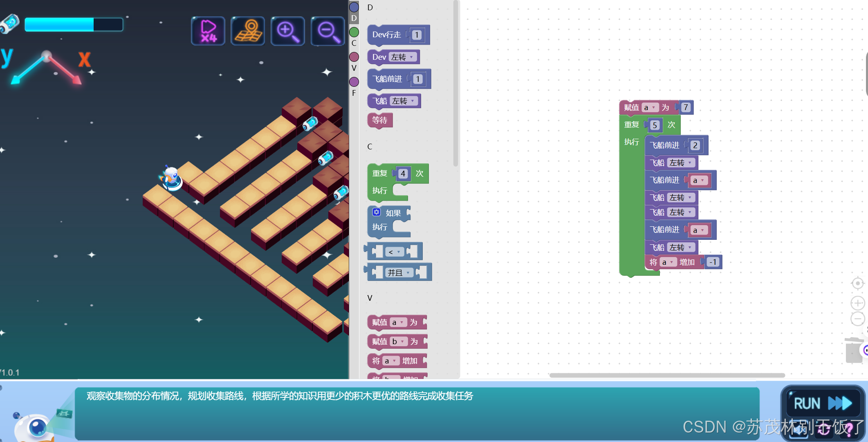This screenshot has width=868, height=442.
Task: Zoom out the game scene view
Action: click(327, 31)
